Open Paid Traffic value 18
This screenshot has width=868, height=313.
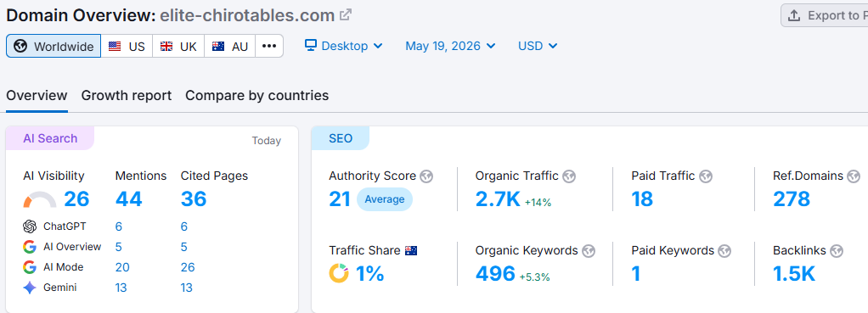(x=642, y=199)
